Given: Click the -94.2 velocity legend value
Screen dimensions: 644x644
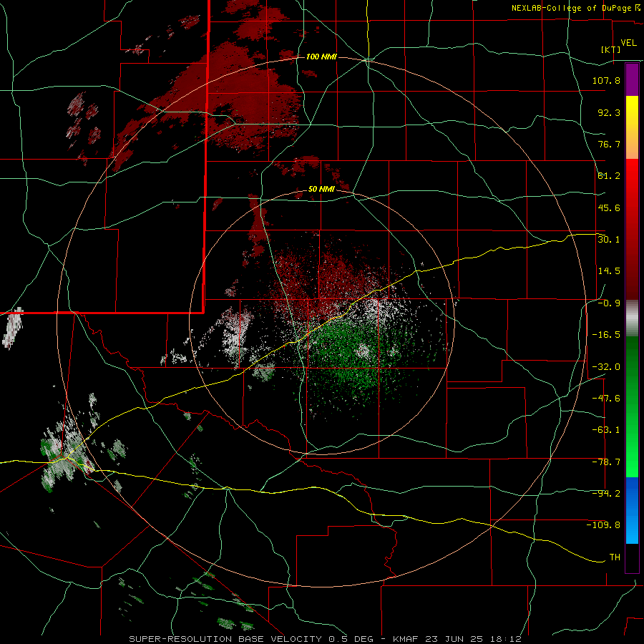Looking at the screenshot, I should click(x=606, y=494).
